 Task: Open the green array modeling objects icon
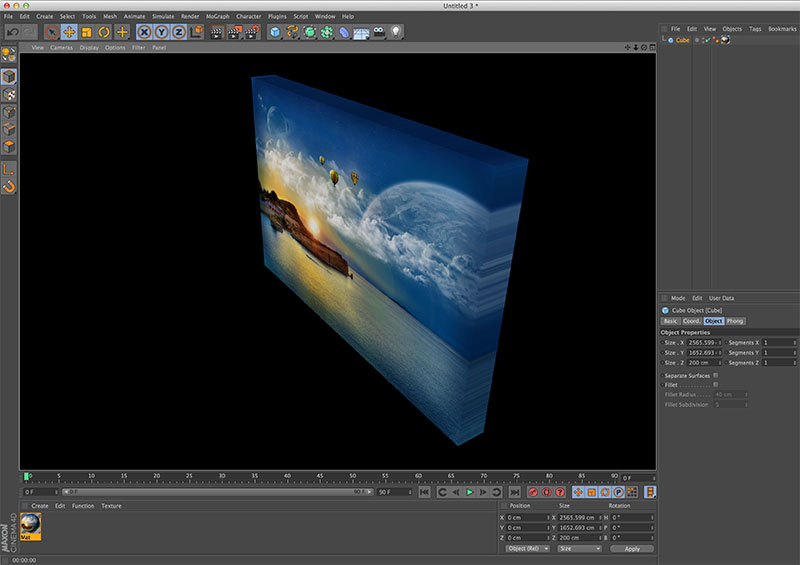327,32
